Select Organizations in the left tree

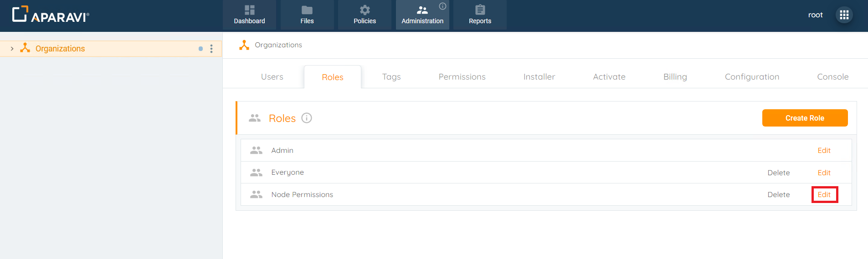(x=60, y=49)
